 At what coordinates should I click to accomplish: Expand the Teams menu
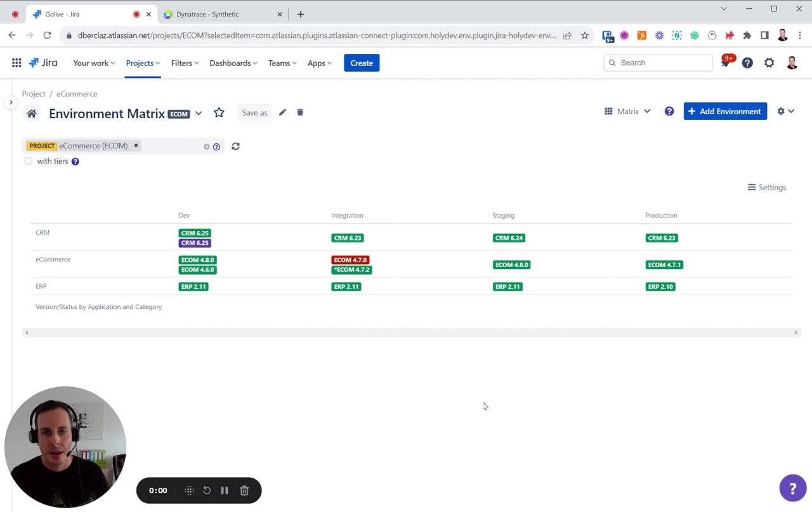(x=282, y=63)
